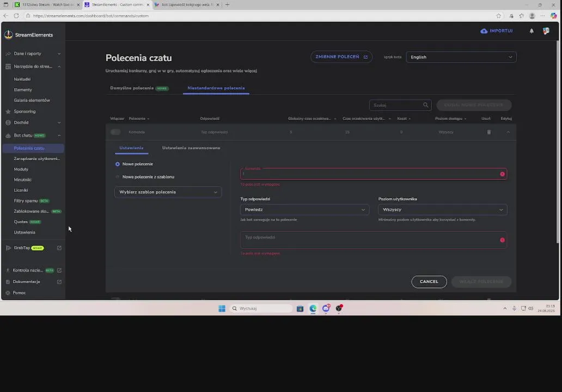
Task: Click error icon in Typ odpowiedzi textarea
Action: (502, 240)
